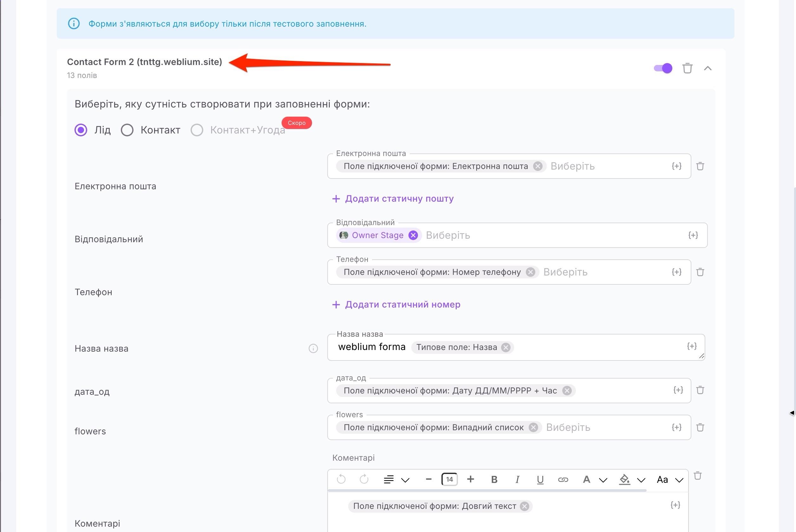The height and width of the screenshot is (532, 796).
Task: Select the Контакт radio option
Action: pyautogui.click(x=127, y=130)
